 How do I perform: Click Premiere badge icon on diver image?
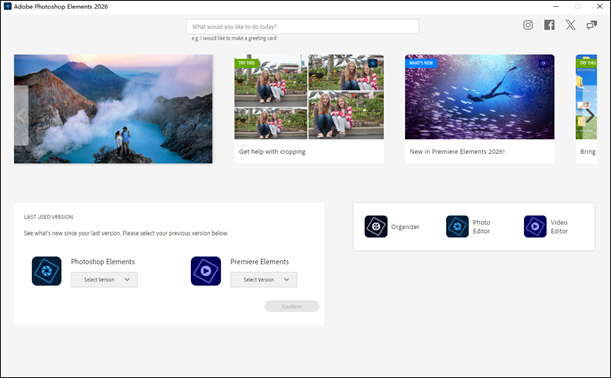coord(543,63)
